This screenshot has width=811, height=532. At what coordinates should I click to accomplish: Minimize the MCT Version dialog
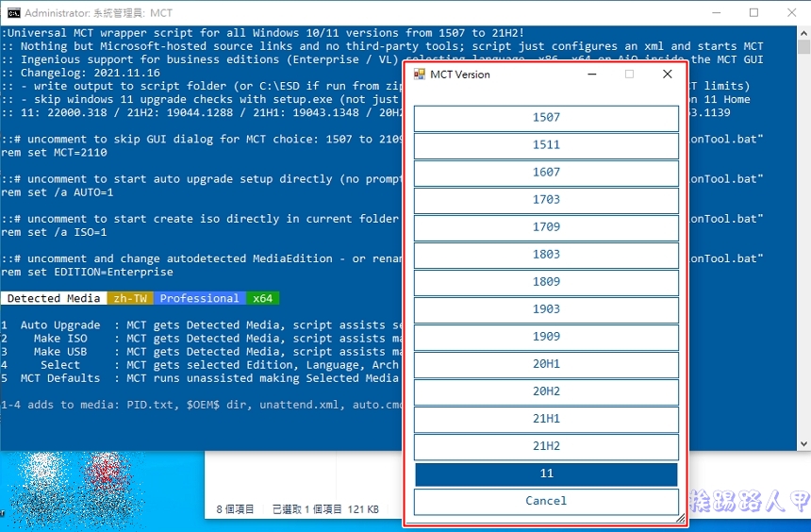click(x=591, y=74)
